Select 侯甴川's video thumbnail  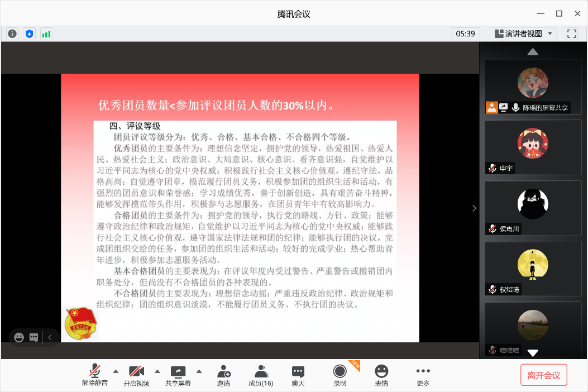533,208
